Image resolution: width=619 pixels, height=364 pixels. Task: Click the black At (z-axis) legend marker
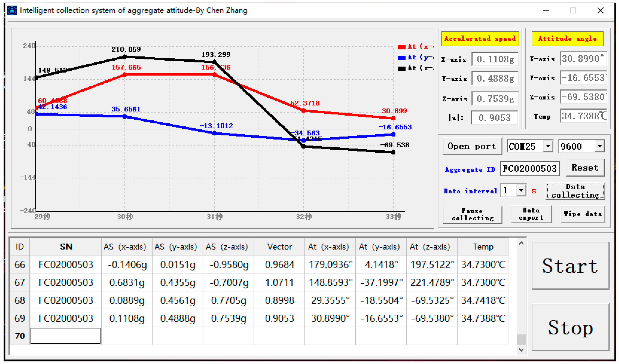(x=401, y=69)
